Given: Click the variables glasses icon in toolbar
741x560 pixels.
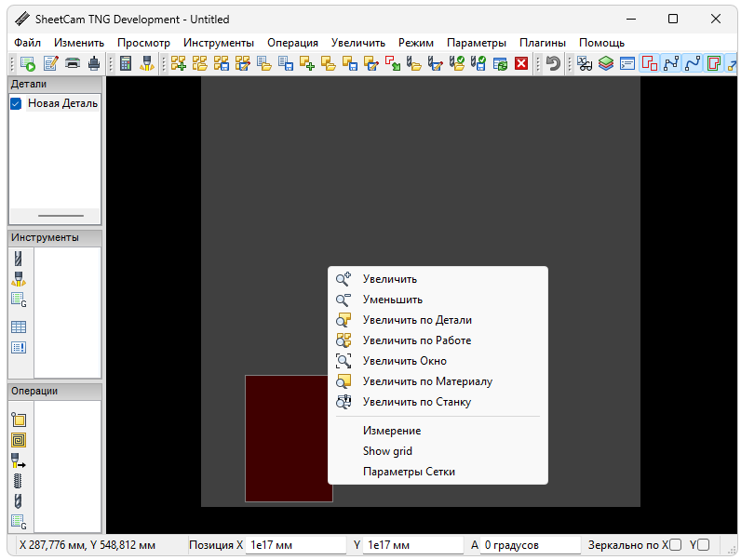Looking at the screenshot, I should [x=585, y=63].
